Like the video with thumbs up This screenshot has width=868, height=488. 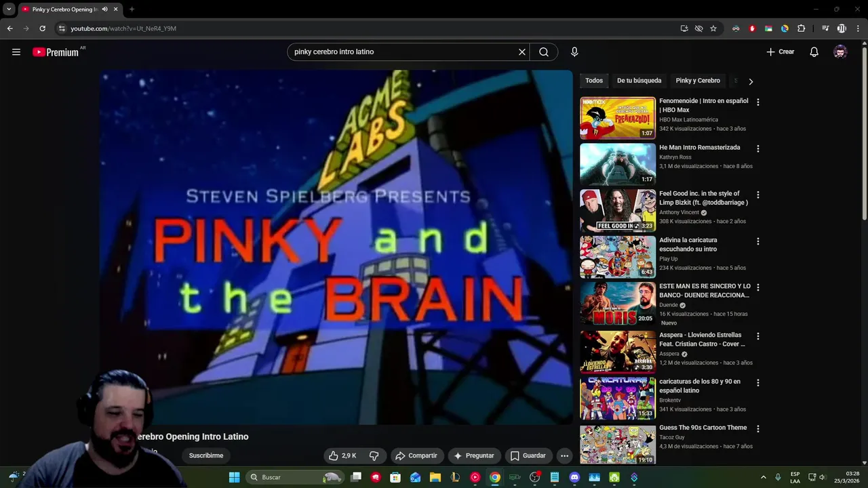(x=342, y=455)
